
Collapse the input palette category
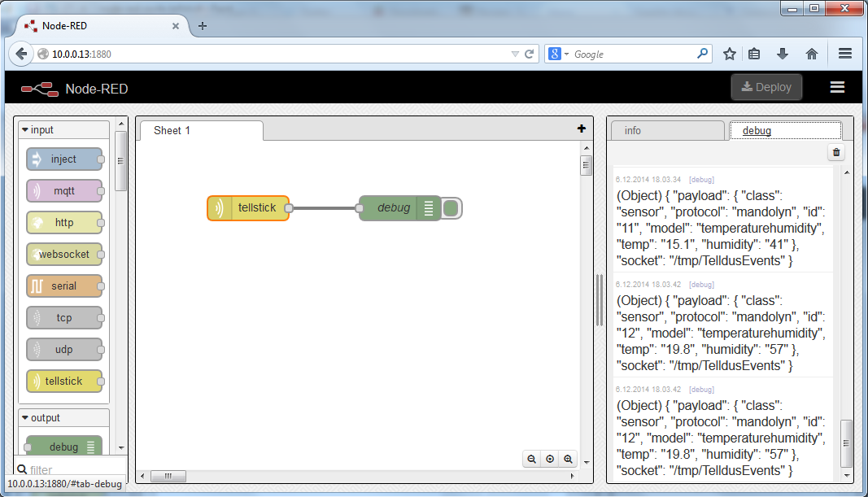(63, 129)
